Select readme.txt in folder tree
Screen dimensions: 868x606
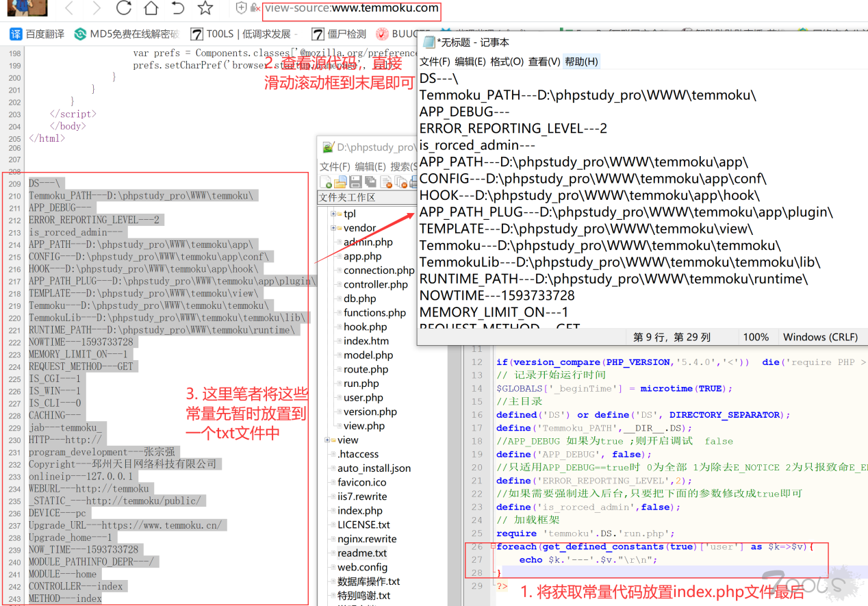coord(362,553)
